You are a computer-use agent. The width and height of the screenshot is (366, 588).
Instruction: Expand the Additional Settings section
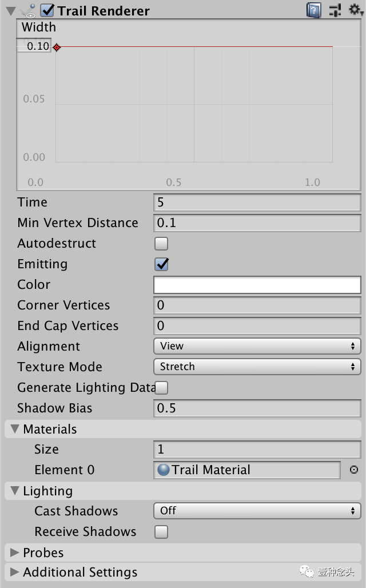tap(14, 572)
